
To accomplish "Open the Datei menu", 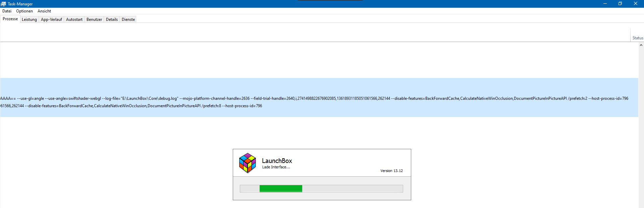I will pos(7,11).
